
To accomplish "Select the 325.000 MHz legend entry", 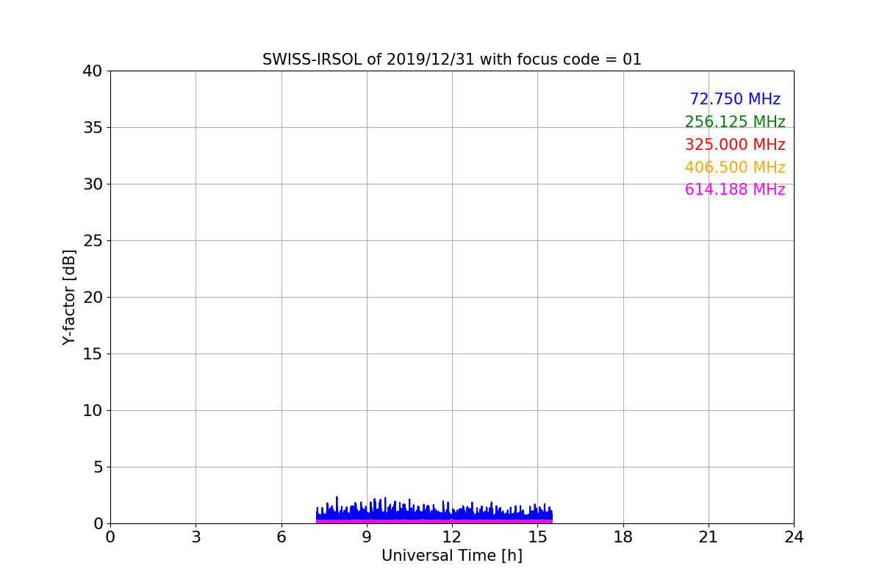I will [x=735, y=145].
